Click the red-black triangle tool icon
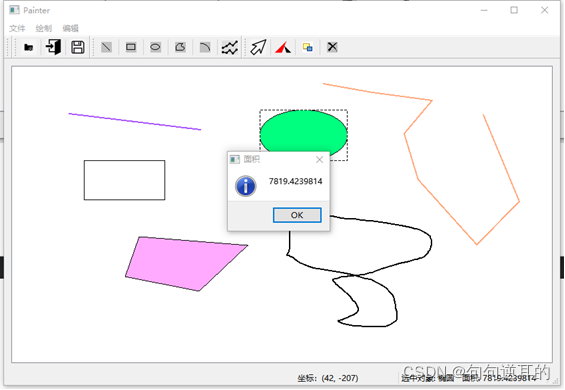Image resolution: width=565 pixels, height=390 pixels. [x=283, y=47]
